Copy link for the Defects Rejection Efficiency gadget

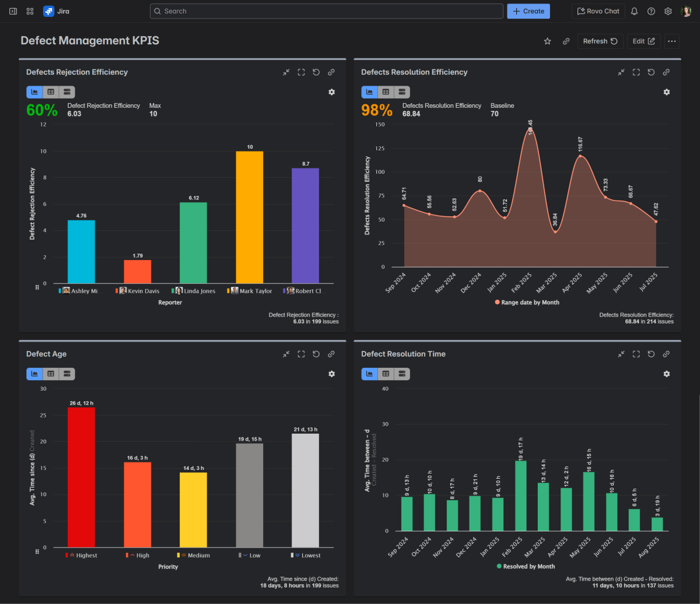point(331,72)
